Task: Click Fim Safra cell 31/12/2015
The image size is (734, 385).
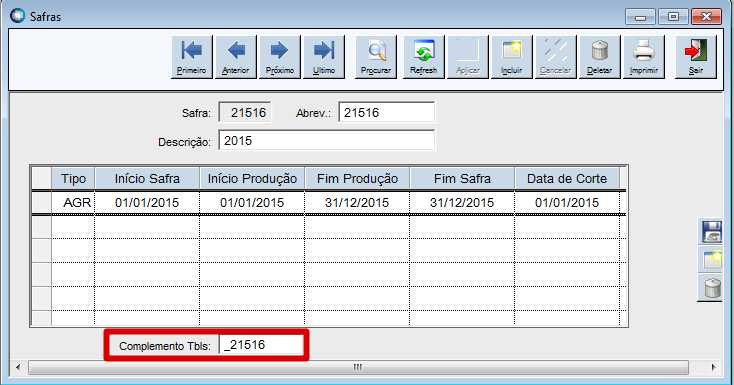Action: point(462,203)
